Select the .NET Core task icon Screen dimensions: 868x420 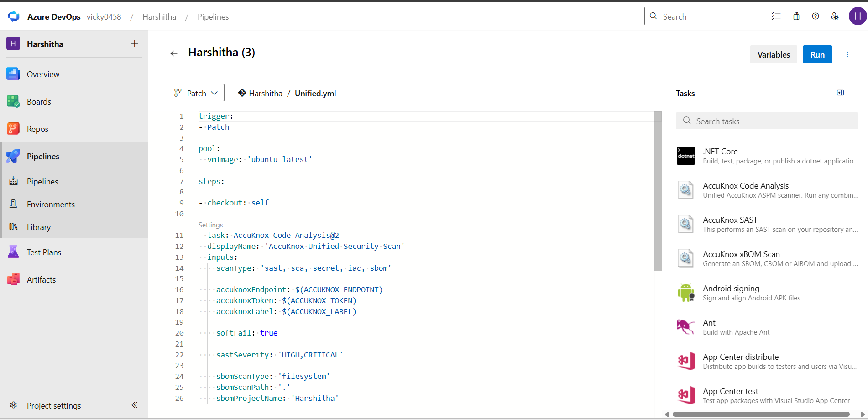[686, 156]
